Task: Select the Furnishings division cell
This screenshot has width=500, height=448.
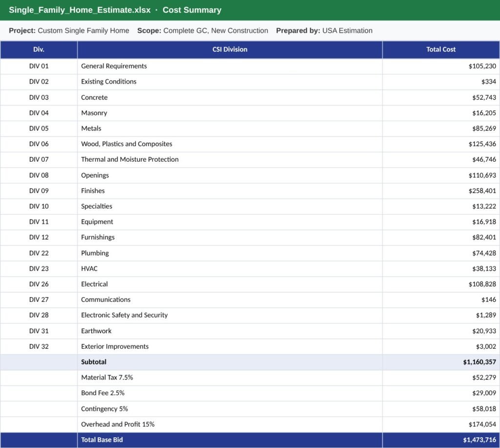Action: (x=229, y=237)
